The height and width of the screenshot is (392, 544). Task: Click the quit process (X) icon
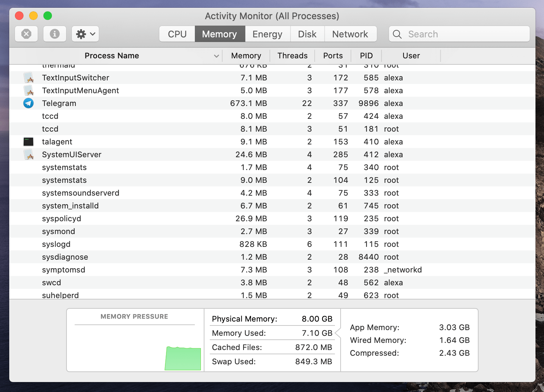pyautogui.click(x=26, y=34)
